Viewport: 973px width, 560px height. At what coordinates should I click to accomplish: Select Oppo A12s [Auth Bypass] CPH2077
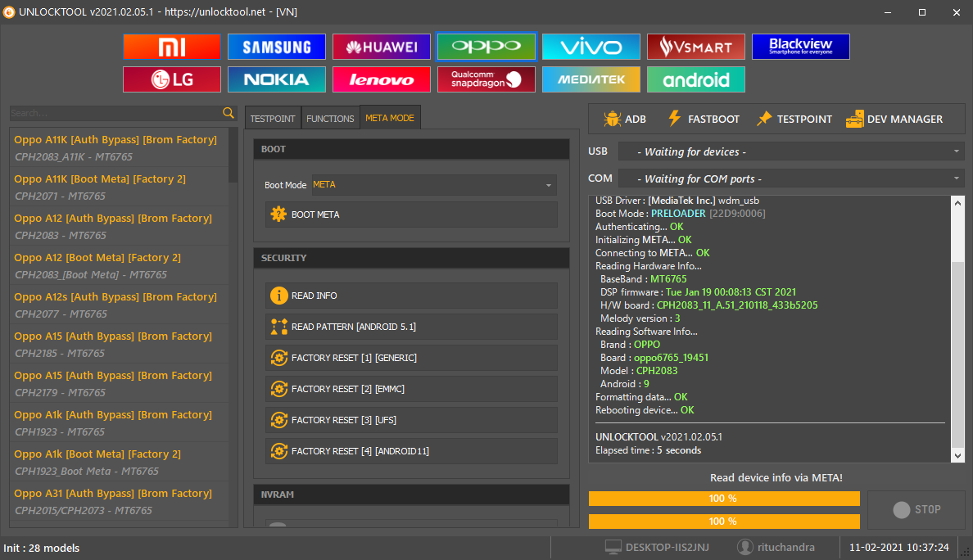(119, 305)
